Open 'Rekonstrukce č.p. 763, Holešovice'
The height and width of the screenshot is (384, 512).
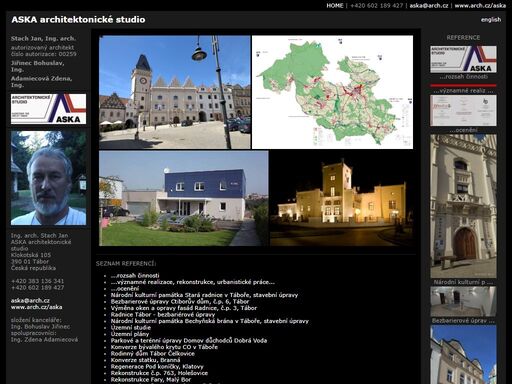click(159, 373)
